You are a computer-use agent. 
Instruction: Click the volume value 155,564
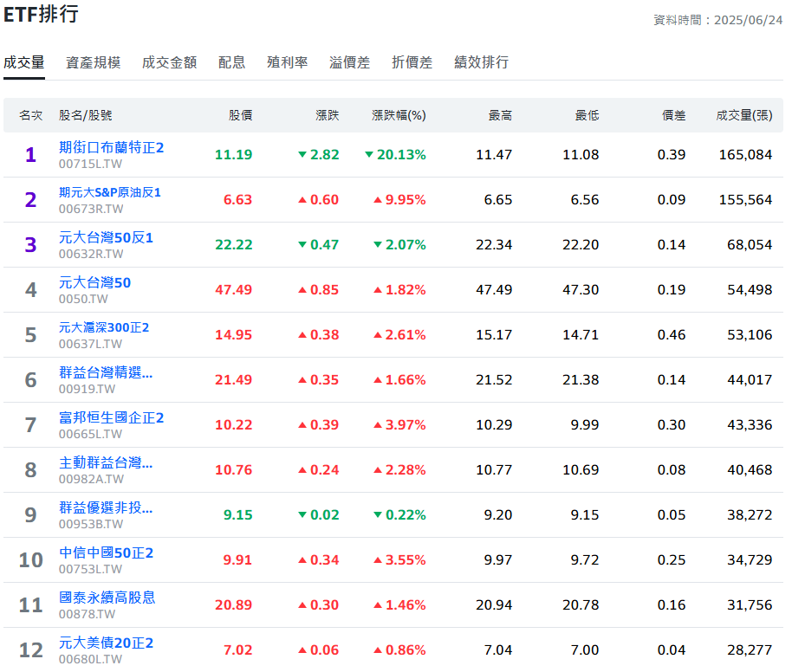tap(745, 200)
